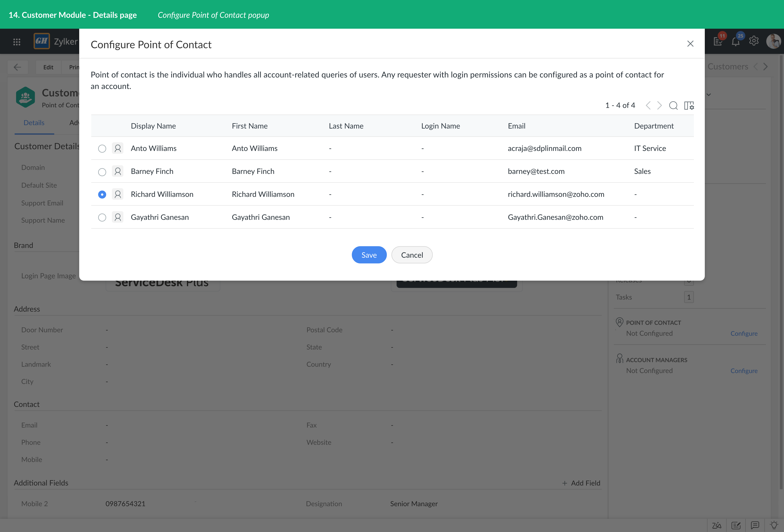Open the column chooser settings icon
The width and height of the screenshot is (784, 532).
pos(689,106)
